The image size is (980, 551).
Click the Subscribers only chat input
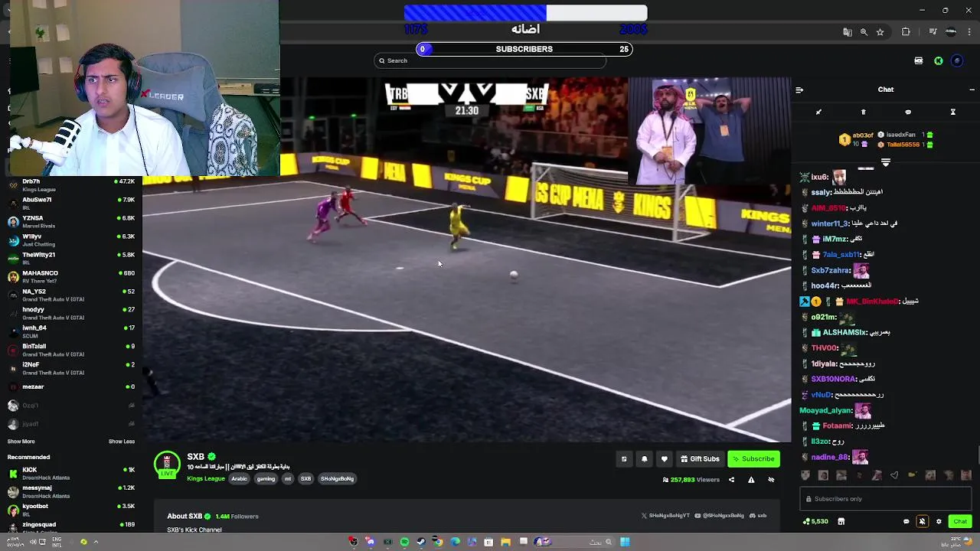tap(886, 499)
